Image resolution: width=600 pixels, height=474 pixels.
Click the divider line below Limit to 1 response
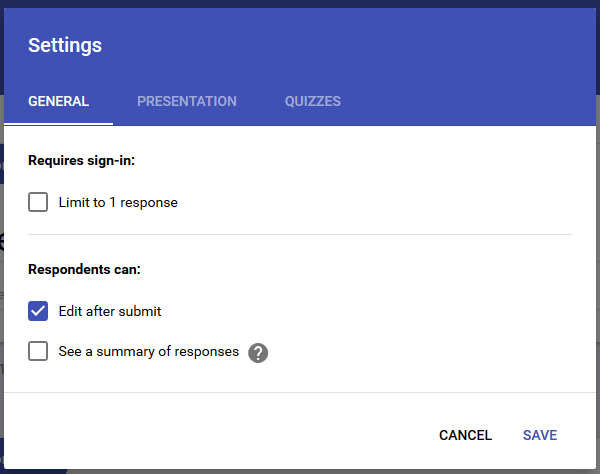point(300,235)
